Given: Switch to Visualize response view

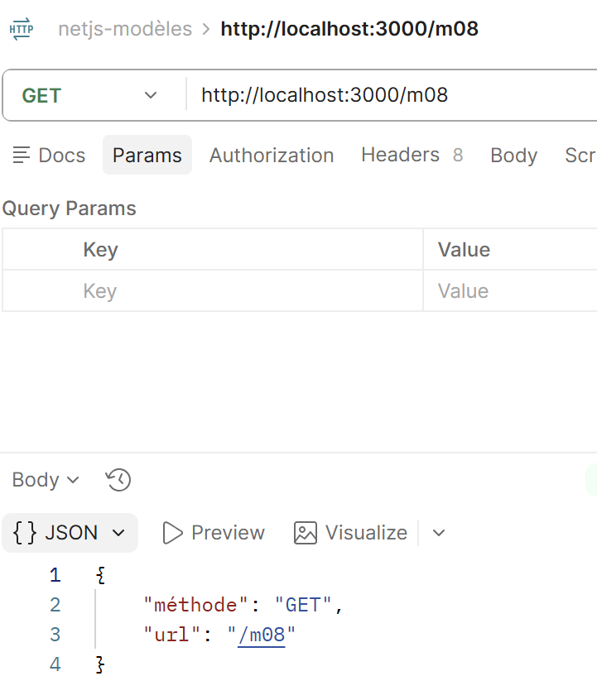Looking at the screenshot, I should [x=351, y=533].
